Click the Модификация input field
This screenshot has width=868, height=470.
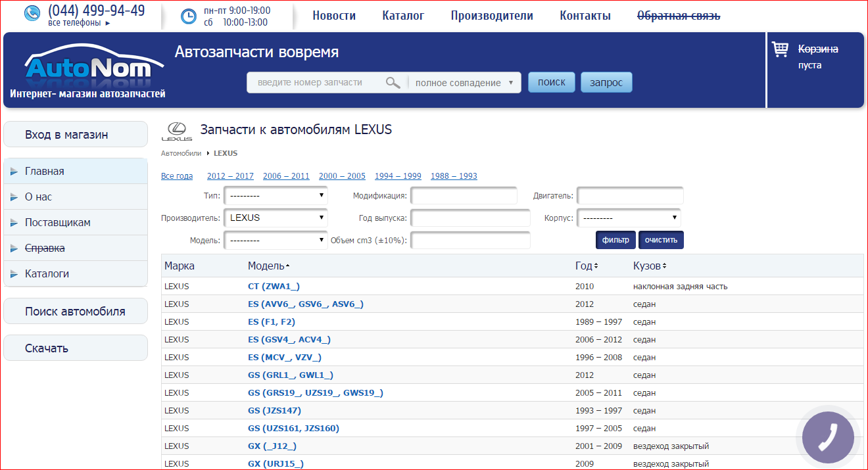click(x=464, y=195)
